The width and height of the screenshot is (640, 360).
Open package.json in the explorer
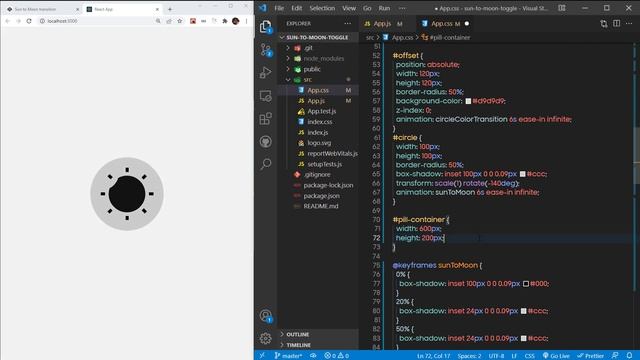click(321, 196)
